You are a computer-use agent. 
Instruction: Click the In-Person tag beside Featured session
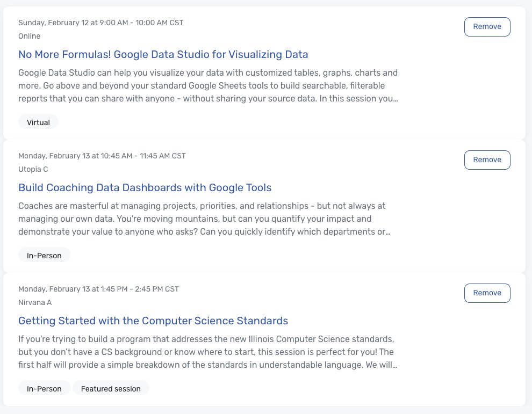click(44, 389)
